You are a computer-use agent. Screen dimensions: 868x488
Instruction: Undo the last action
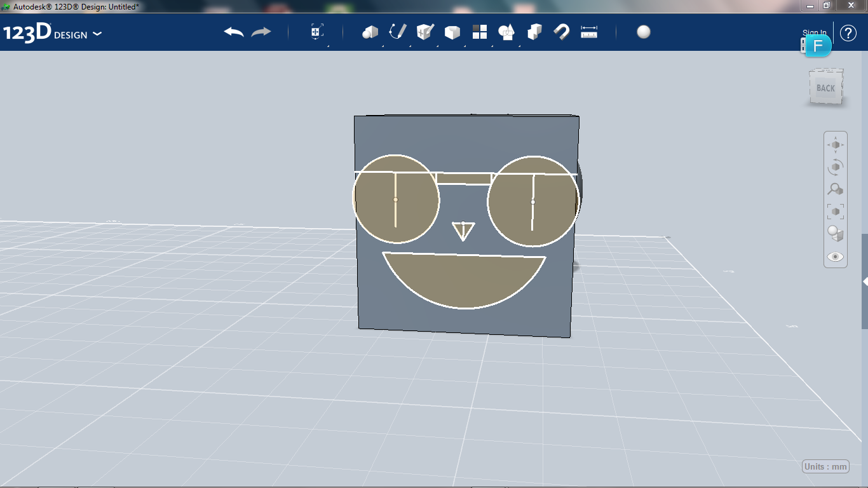(x=234, y=32)
